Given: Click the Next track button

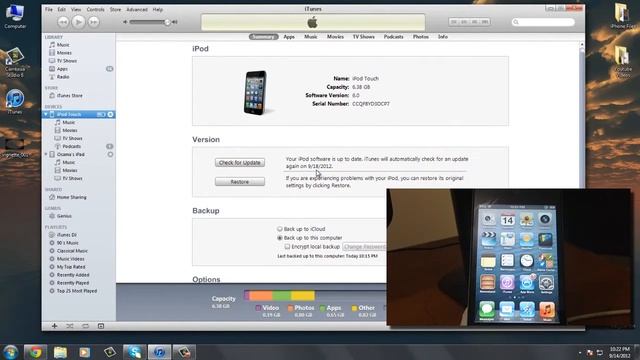Looking at the screenshot, I should (x=94, y=22).
